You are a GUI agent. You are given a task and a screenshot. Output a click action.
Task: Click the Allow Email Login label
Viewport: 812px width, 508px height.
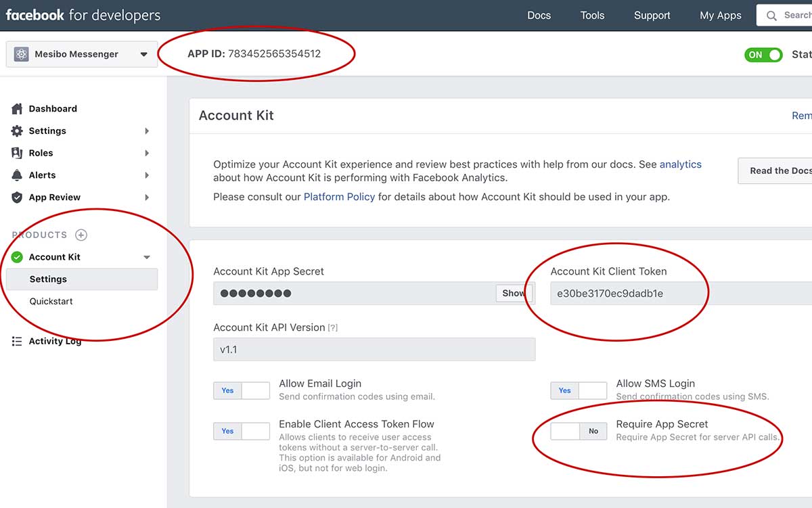coord(320,384)
